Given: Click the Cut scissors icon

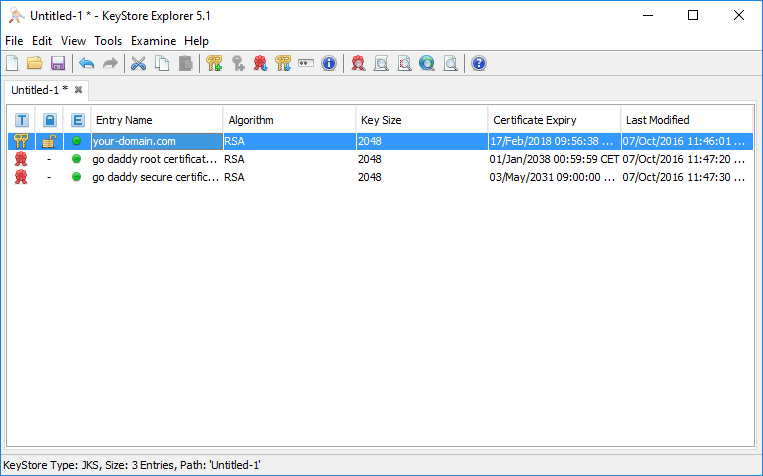Looking at the screenshot, I should click(139, 64).
